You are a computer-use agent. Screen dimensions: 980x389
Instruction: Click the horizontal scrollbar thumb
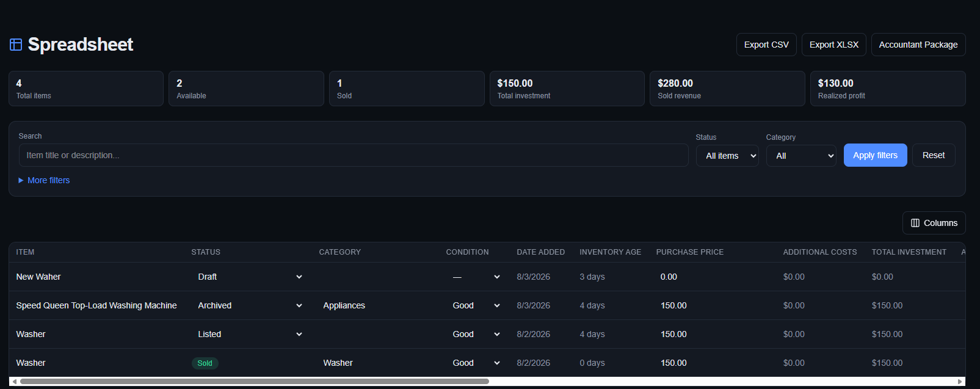click(x=255, y=382)
